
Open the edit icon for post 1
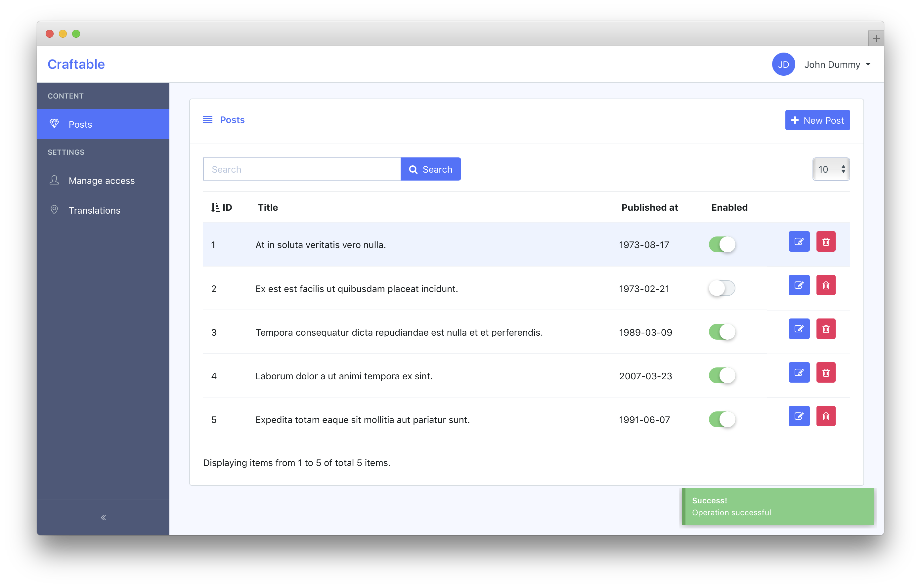(799, 241)
